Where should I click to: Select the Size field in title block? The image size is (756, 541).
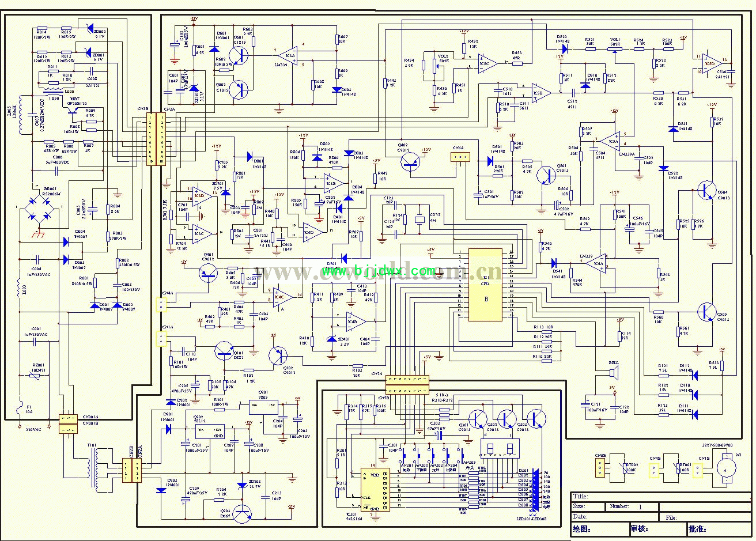pyautogui.click(x=588, y=507)
